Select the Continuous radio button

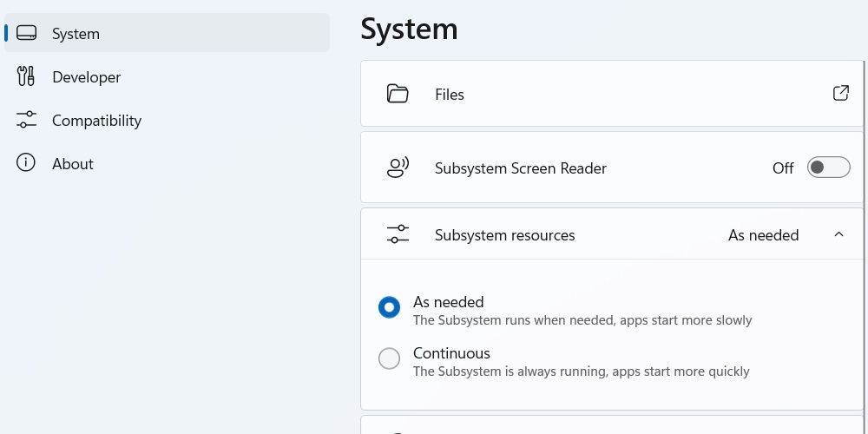tap(390, 358)
